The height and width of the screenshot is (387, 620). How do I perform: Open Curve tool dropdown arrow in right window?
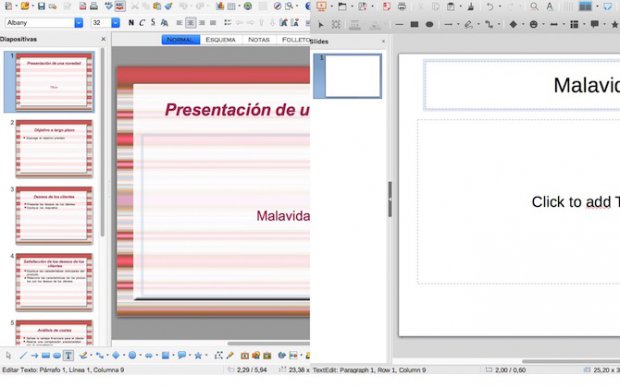coord(478,25)
